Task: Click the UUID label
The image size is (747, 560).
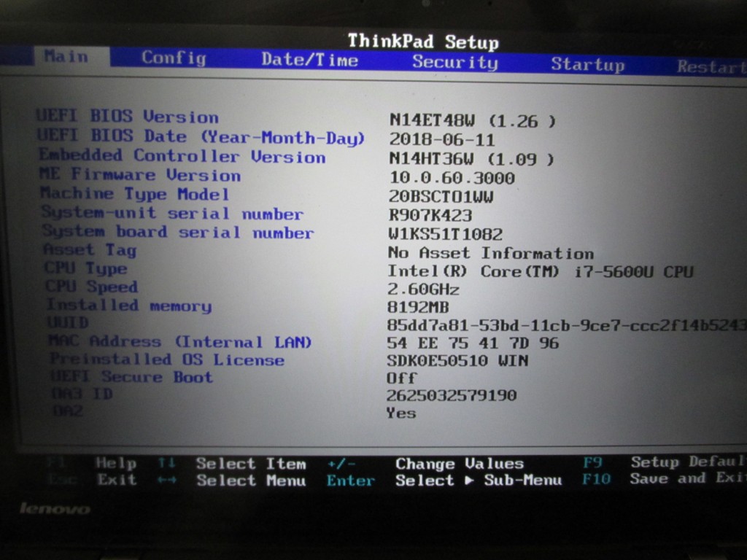Action: tap(68, 322)
